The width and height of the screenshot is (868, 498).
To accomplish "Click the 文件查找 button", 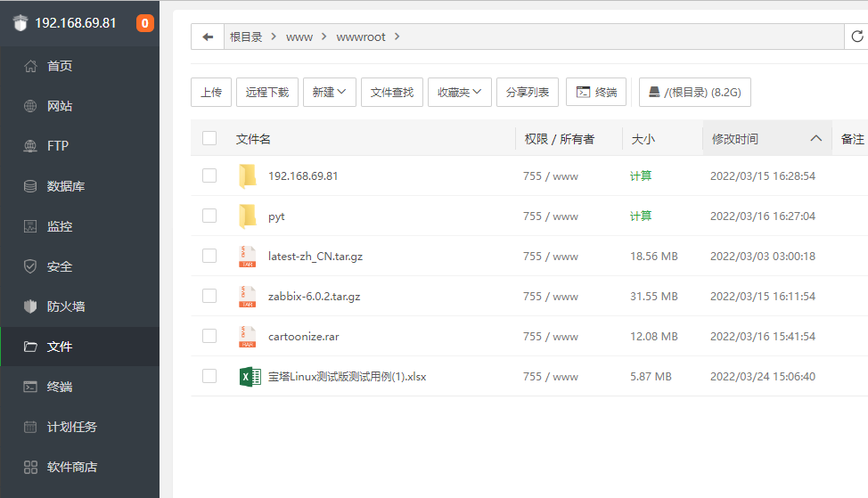I will 392,92.
